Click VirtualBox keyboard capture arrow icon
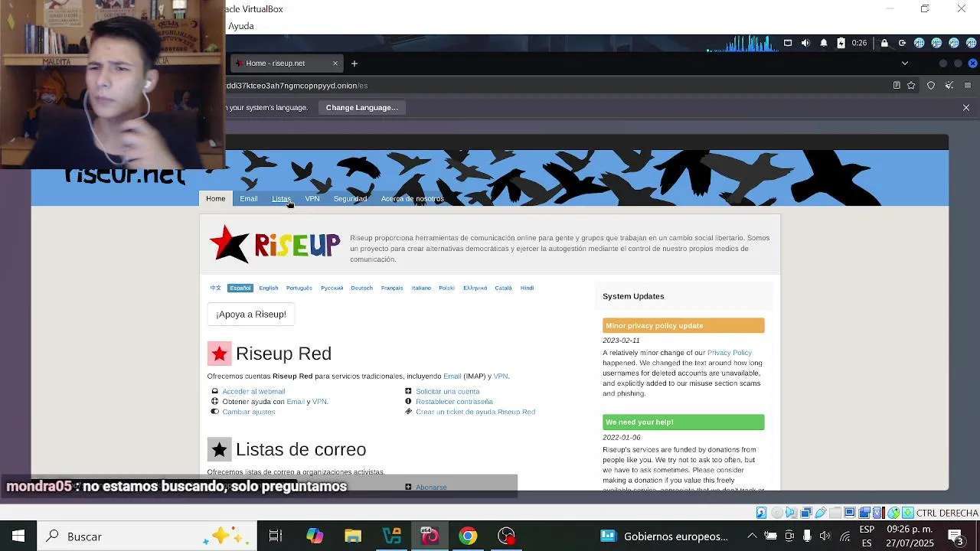Viewport: 980px width, 551px height. coord(908,513)
